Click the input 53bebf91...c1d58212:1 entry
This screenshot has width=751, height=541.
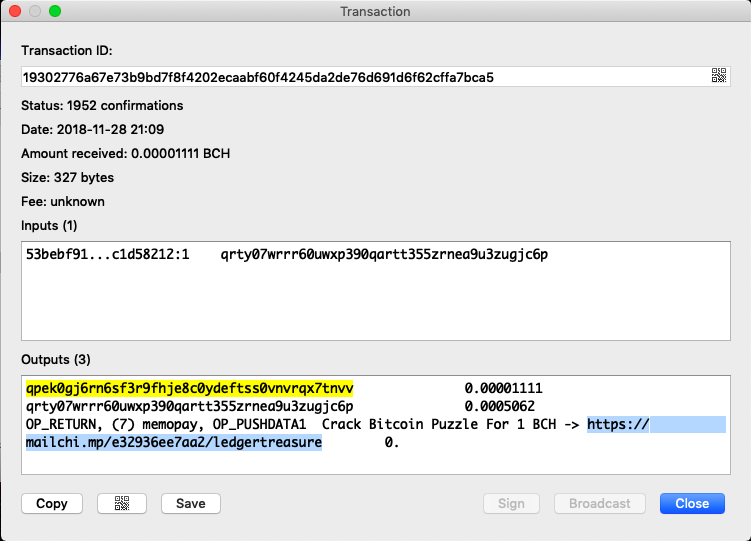click(x=107, y=254)
